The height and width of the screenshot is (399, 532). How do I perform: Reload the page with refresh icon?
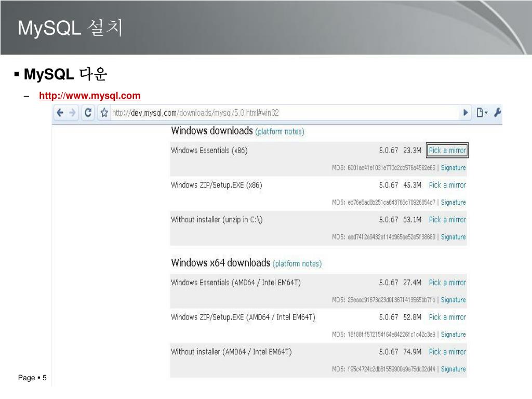click(x=88, y=113)
